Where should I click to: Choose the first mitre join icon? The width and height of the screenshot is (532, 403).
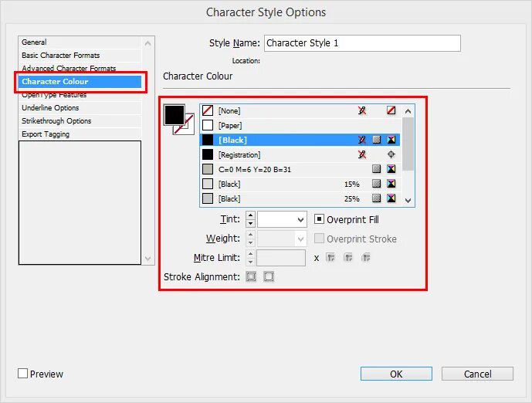click(330, 258)
